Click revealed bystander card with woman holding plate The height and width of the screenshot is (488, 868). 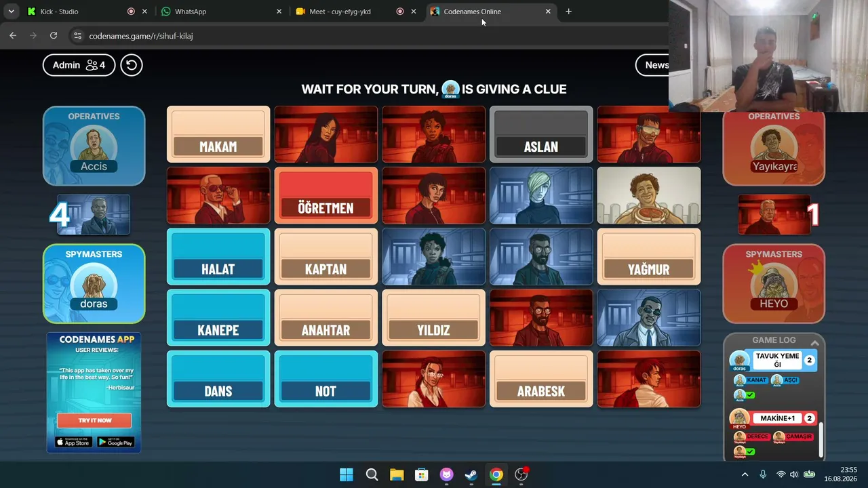point(649,196)
